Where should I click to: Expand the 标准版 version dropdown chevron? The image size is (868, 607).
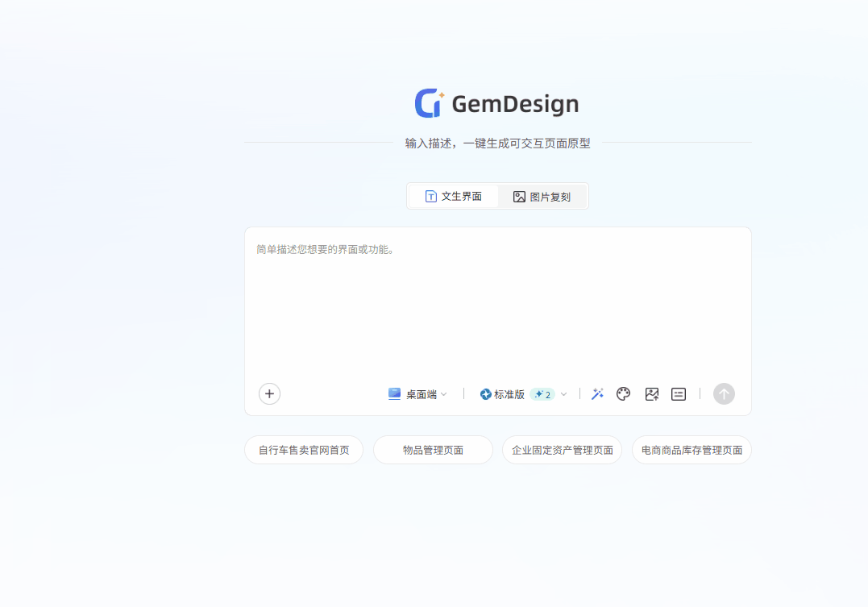tap(563, 394)
